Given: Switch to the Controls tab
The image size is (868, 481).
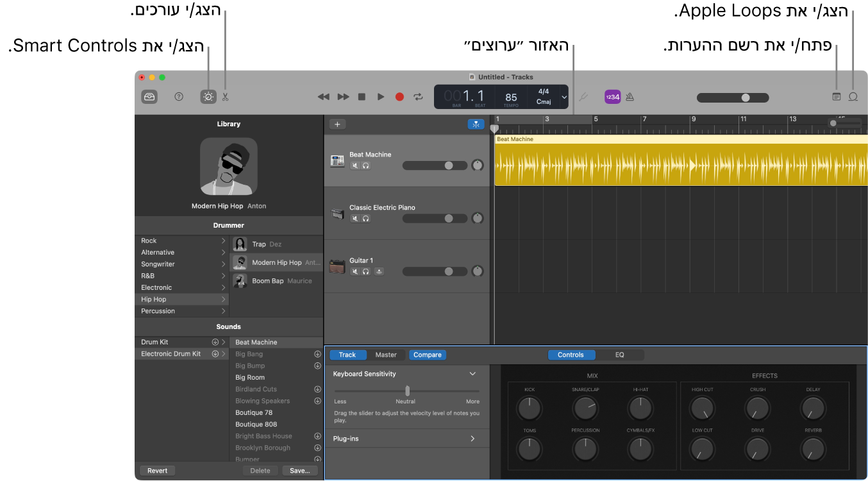Looking at the screenshot, I should tap(571, 355).
